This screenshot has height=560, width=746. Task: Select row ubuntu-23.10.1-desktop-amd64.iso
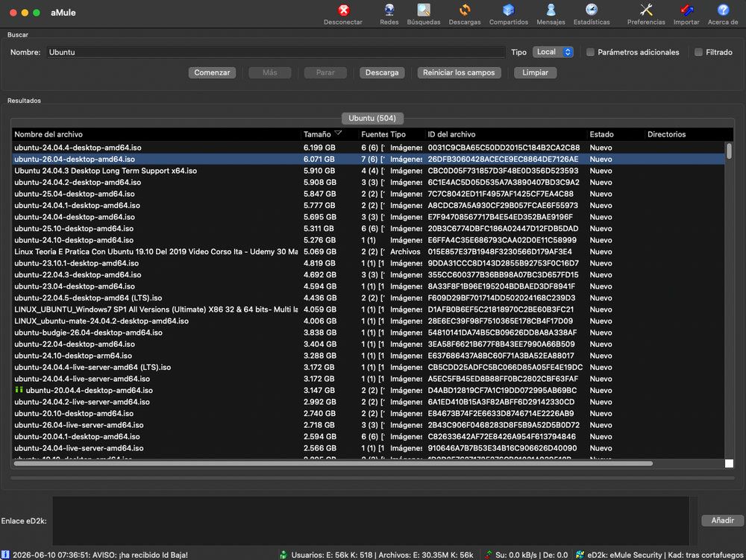click(x=369, y=263)
